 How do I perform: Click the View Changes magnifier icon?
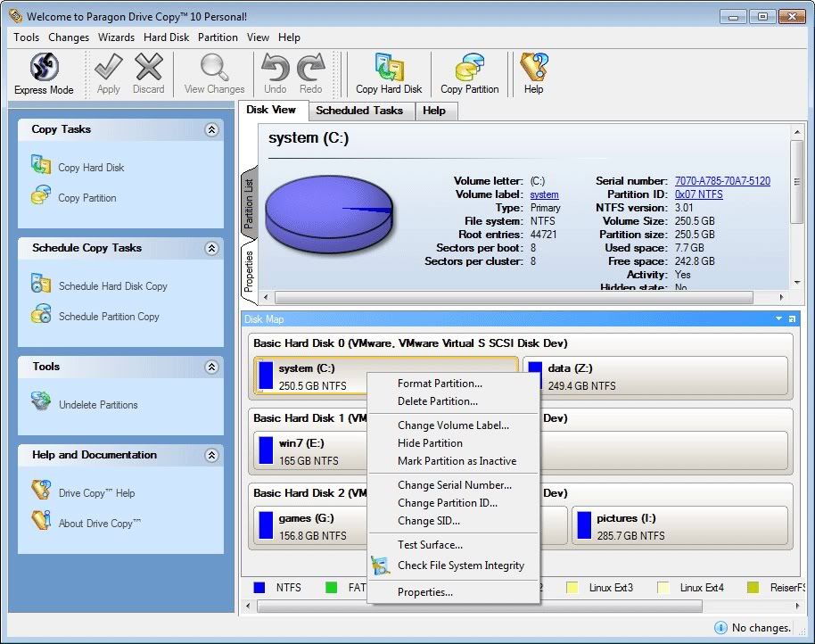point(214,67)
